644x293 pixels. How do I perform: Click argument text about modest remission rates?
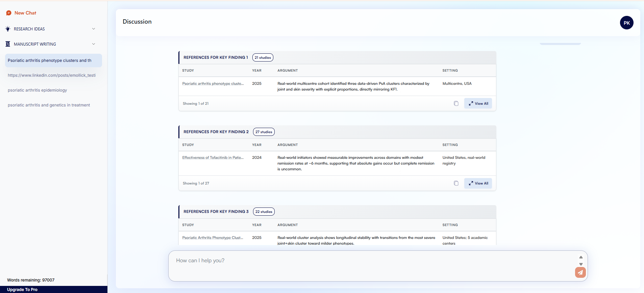[x=356, y=163]
